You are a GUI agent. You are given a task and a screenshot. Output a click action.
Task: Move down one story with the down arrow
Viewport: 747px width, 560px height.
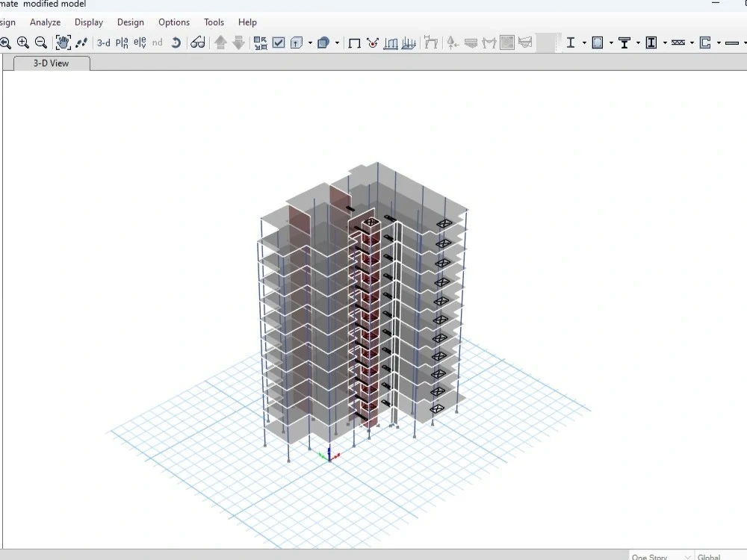coord(239,43)
